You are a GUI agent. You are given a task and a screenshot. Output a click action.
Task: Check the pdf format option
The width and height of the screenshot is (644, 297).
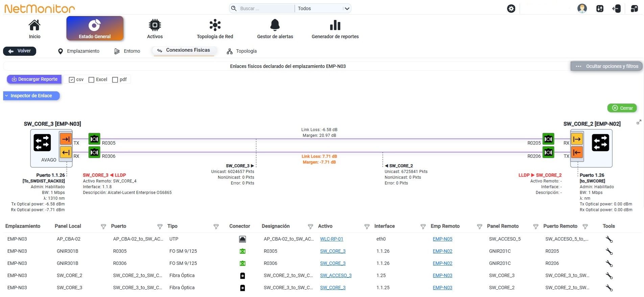115,80
